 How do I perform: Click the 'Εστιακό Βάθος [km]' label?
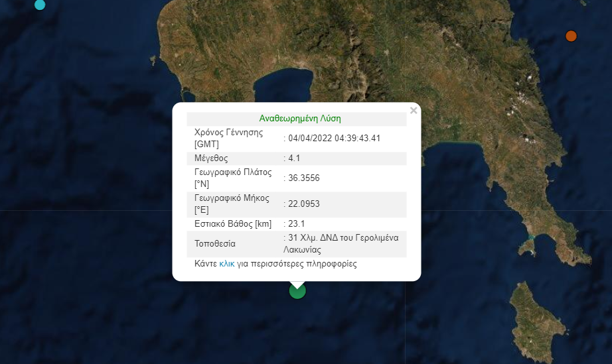[x=233, y=224]
